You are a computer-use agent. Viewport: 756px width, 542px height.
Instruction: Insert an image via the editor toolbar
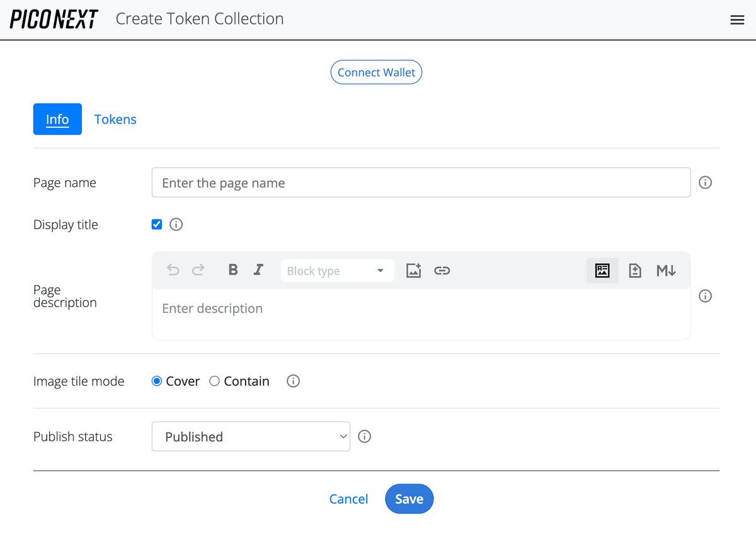413,270
